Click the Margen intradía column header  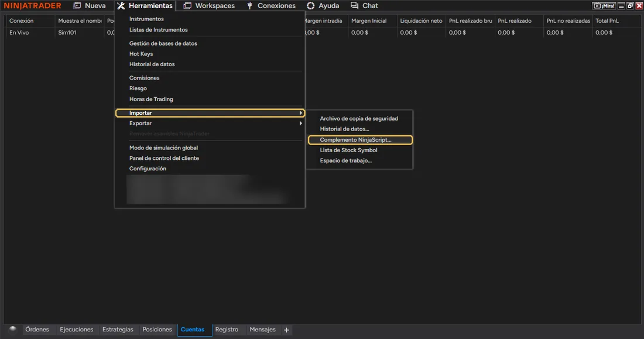(x=326, y=20)
